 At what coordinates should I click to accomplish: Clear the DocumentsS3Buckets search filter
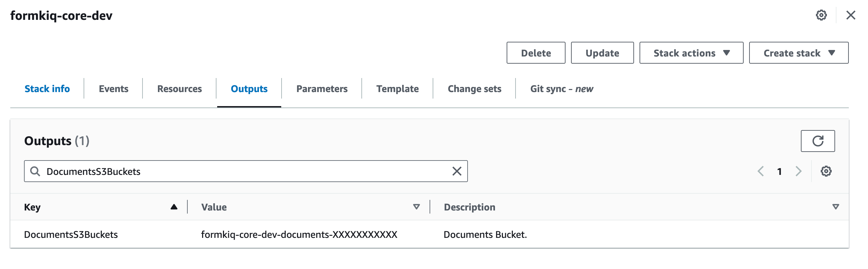457,171
